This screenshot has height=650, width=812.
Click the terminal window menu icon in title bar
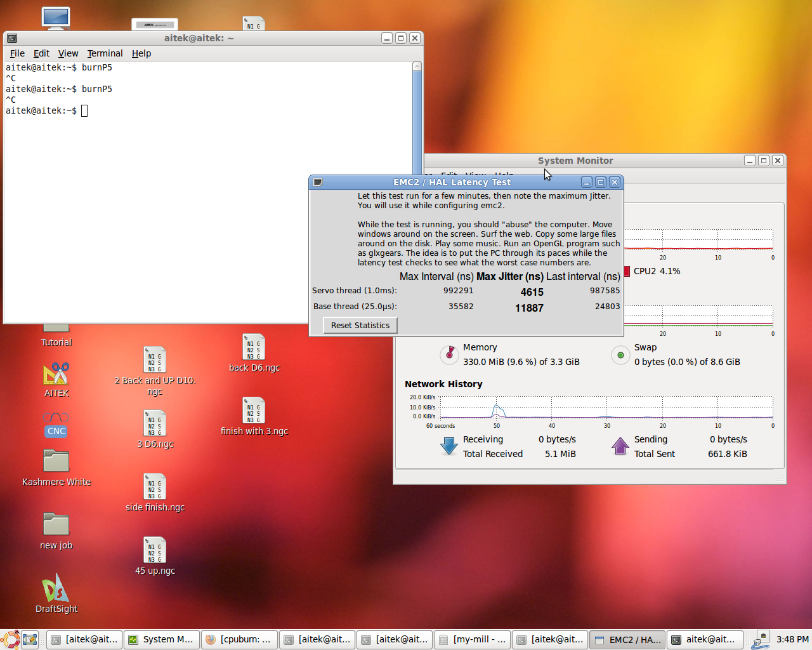click(x=12, y=38)
